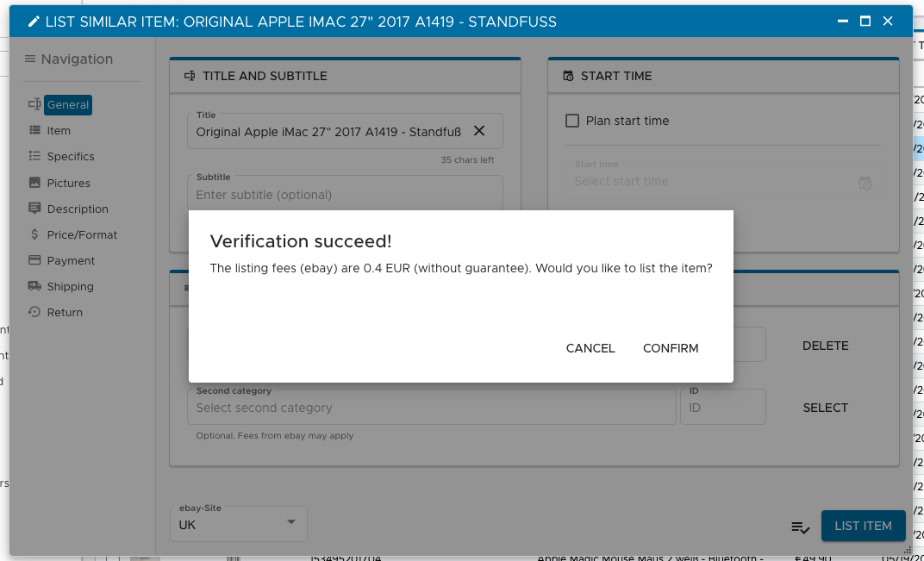
Task: Click the Price/Format dollar icon
Action: [34, 234]
